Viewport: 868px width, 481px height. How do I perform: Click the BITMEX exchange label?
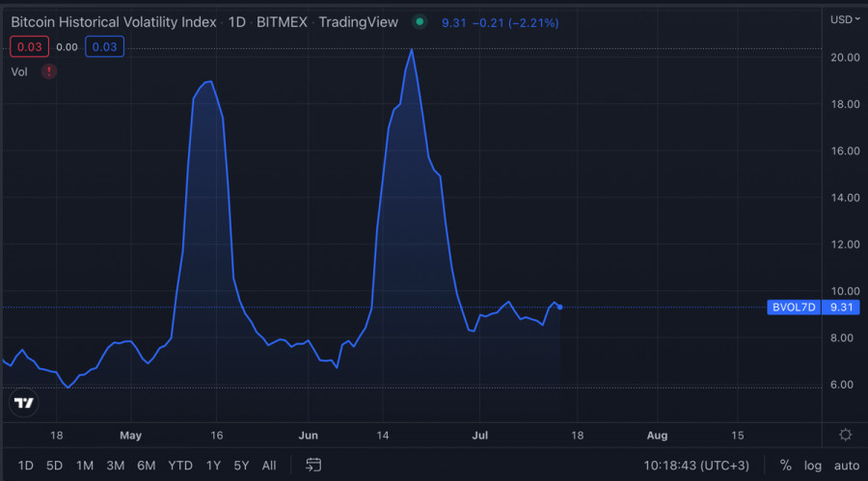(282, 22)
